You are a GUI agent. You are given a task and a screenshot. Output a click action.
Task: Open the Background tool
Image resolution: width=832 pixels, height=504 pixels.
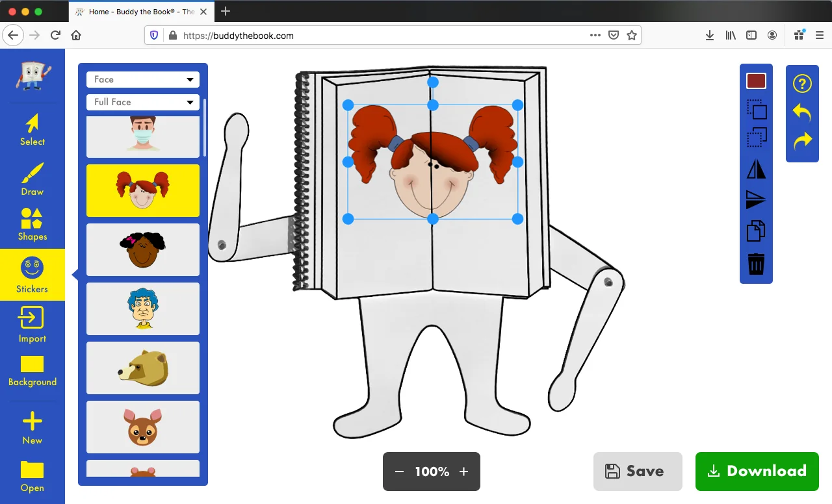click(x=32, y=371)
